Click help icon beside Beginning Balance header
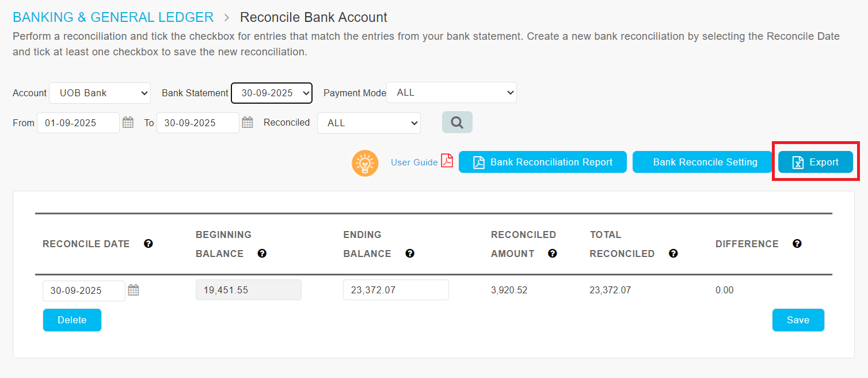Screen dimensions: 868x378 pyautogui.click(x=262, y=254)
